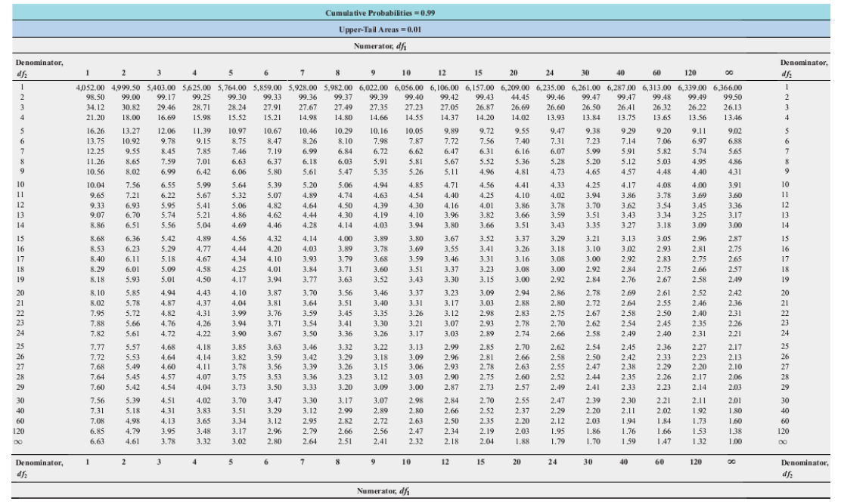This screenshot has width=841, height=504.
Task: Click the value 1.38 in row 120
Action: (x=735, y=431)
